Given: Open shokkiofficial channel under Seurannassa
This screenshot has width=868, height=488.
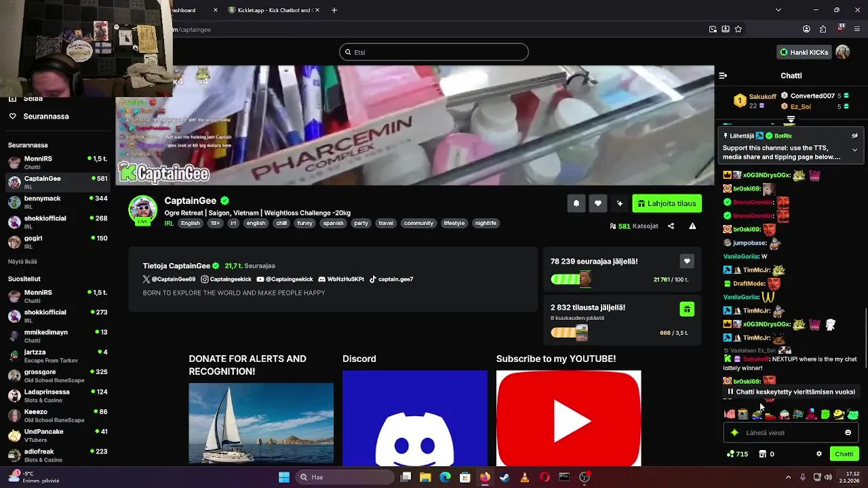Looking at the screenshot, I should click(58, 222).
